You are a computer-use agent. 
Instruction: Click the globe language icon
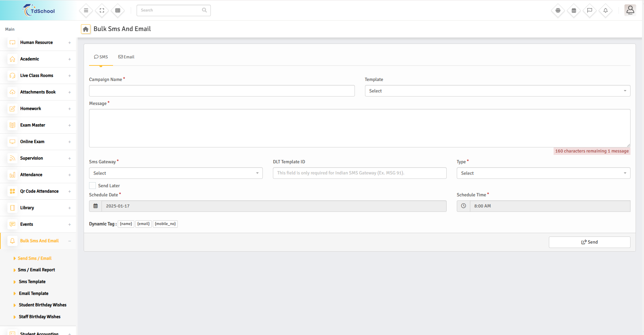(558, 10)
